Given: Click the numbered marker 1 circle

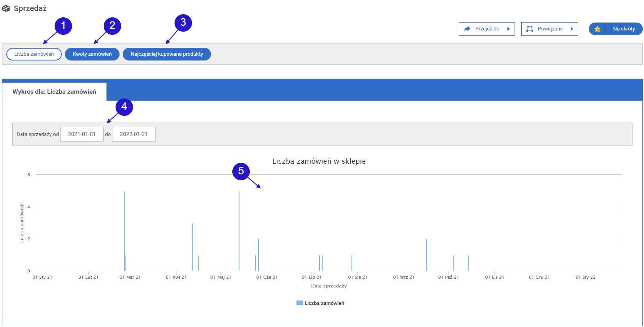Looking at the screenshot, I should tap(63, 26).
